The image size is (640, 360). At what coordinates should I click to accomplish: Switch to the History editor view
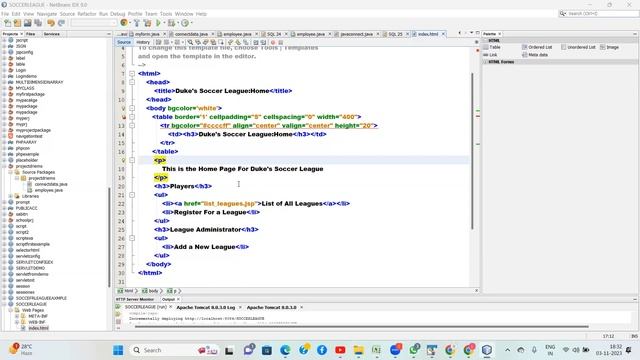pos(143,42)
